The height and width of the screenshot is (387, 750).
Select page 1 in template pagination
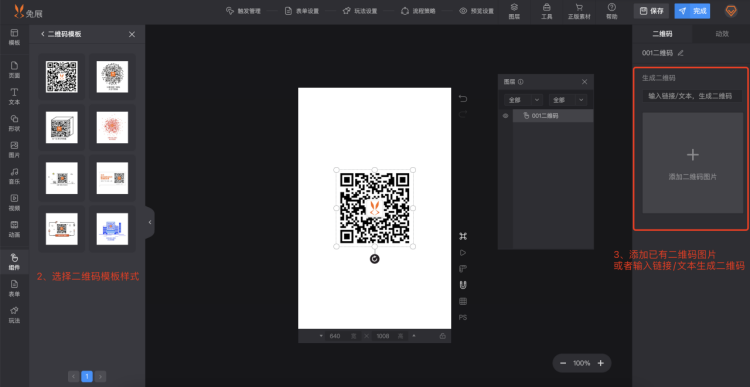(x=87, y=376)
